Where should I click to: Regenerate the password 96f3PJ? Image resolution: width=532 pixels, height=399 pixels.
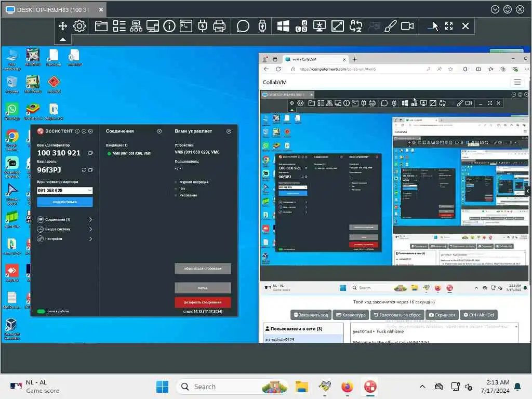coord(84,170)
